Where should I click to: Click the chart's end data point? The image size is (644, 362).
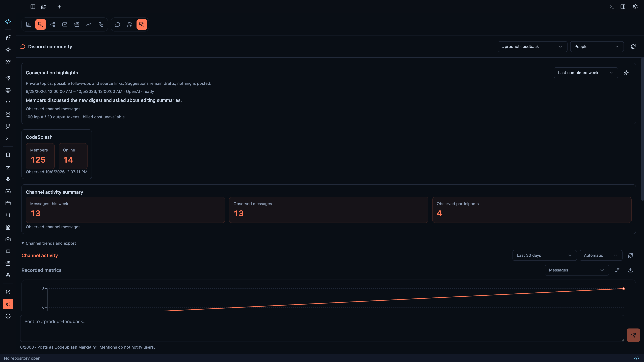click(624, 289)
